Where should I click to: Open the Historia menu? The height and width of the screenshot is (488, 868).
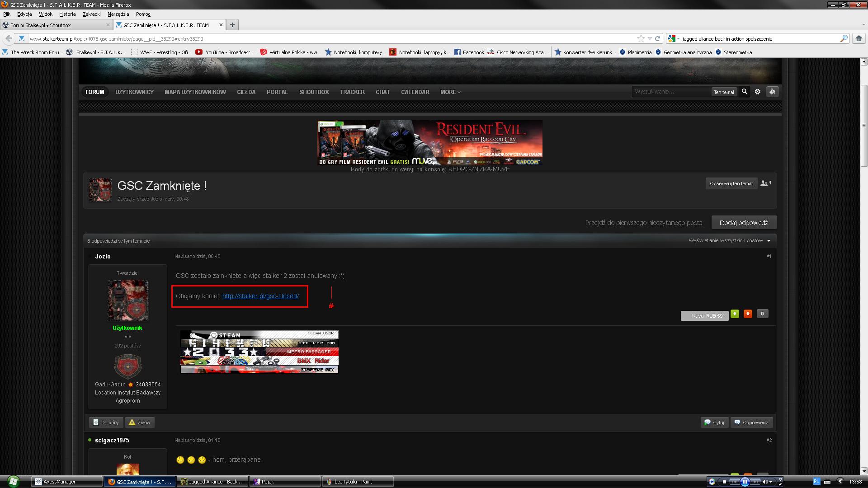[67, 14]
